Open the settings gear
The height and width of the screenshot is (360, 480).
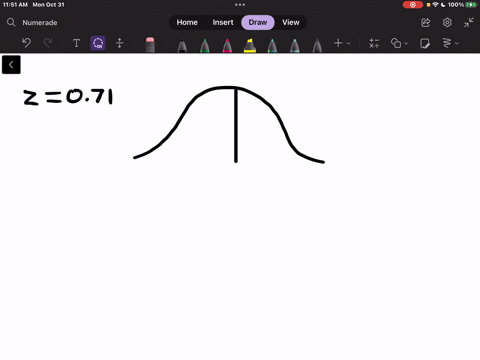tap(447, 22)
